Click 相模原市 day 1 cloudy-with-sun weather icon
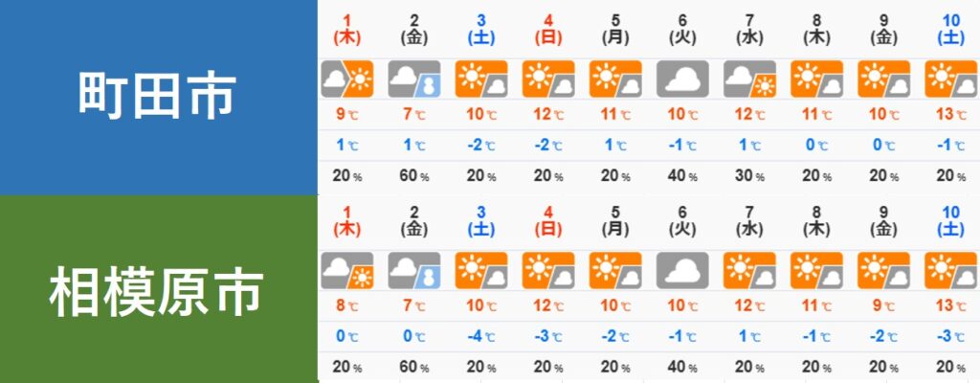Image resolution: width=980 pixels, height=383 pixels. pyautogui.click(x=345, y=269)
